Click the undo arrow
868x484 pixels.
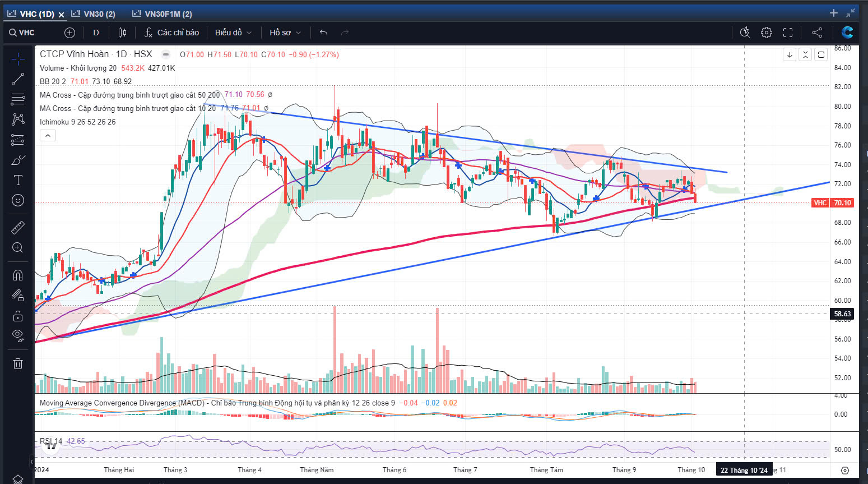point(323,33)
